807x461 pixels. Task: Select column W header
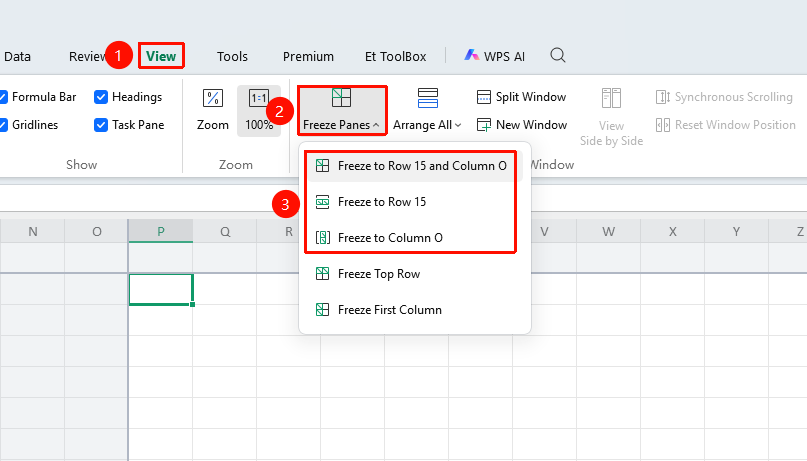(608, 232)
